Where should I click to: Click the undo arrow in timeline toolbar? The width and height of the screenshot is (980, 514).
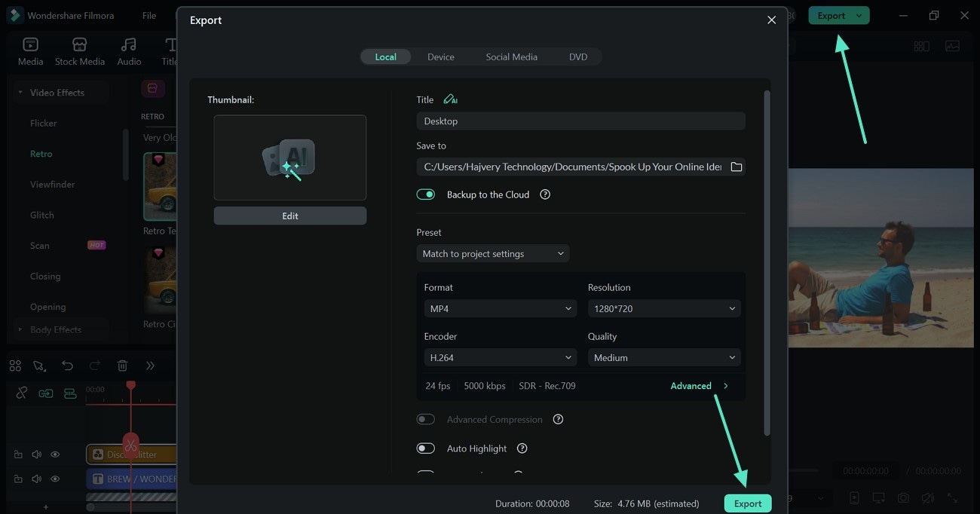(68, 366)
